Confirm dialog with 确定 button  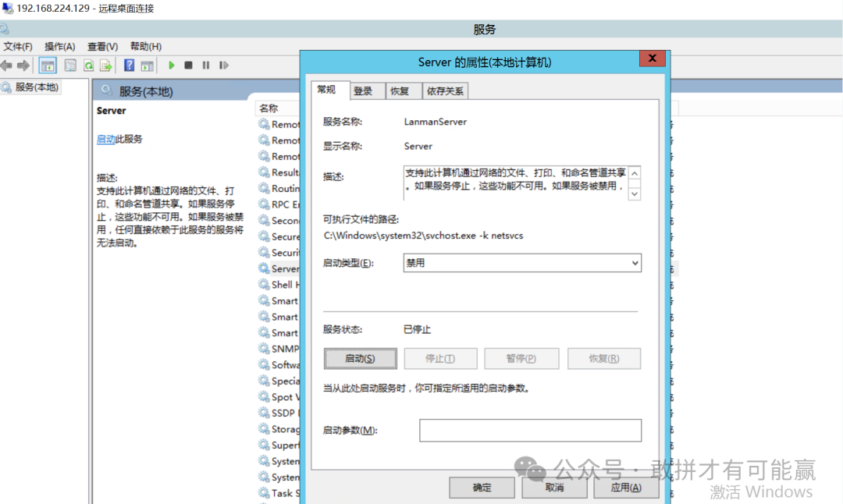pyautogui.click(x=482, y=488)
